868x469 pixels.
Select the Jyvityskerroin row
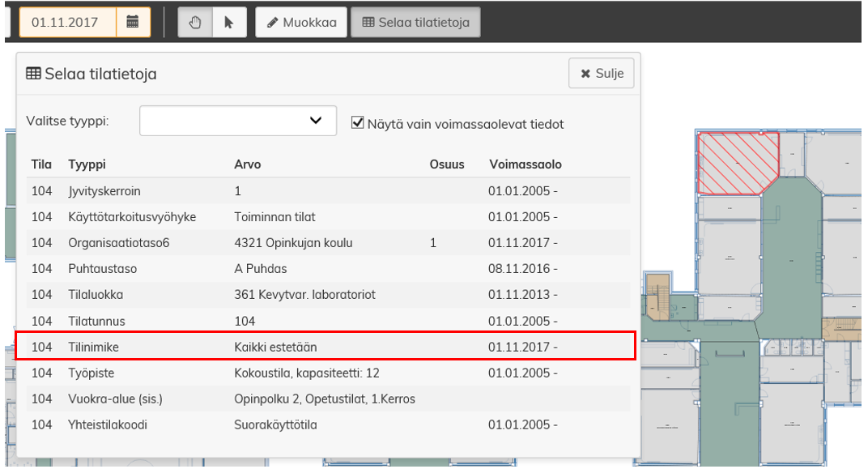pyautogui.click(x=324, y=191)
